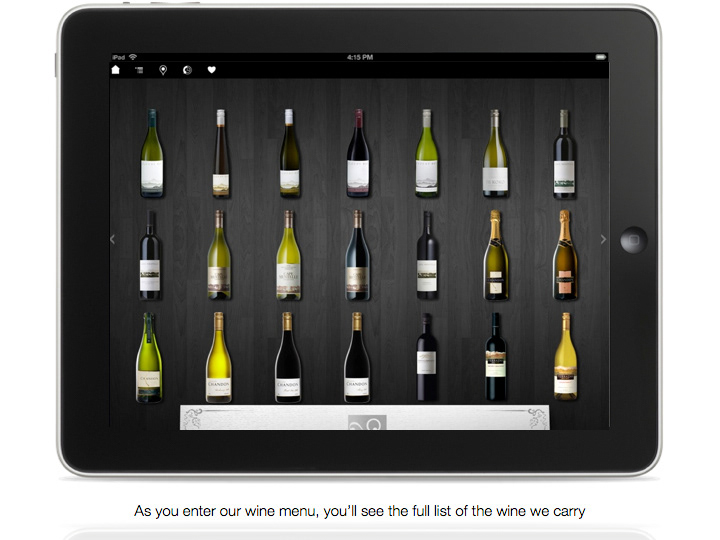720x540 pixels.
Task: Select the red wine fourth in top row
Action: click(x=357, y=153)
